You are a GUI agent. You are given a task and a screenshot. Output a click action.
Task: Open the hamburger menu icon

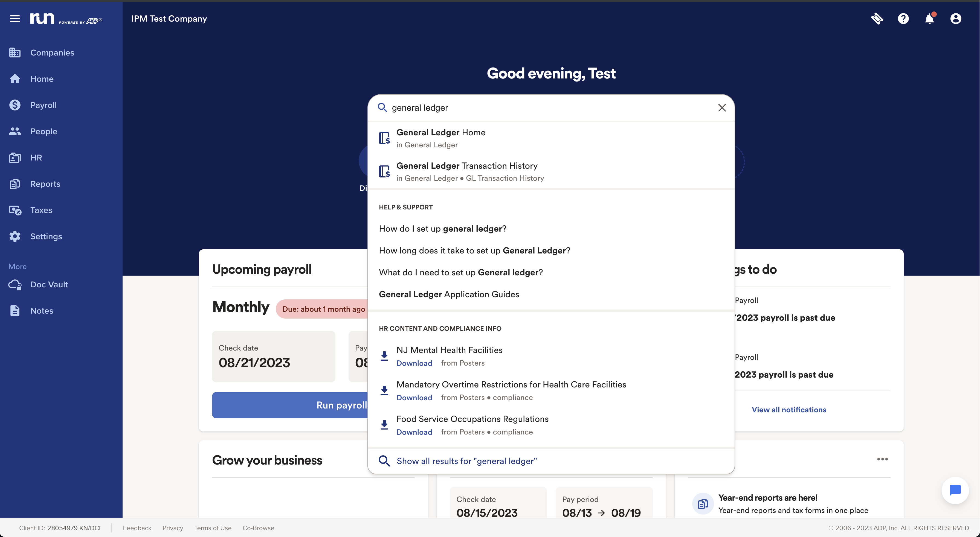click(x=15, y=19)
